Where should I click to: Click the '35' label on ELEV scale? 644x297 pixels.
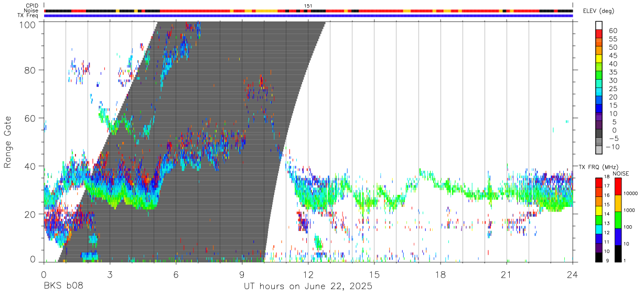612,72
